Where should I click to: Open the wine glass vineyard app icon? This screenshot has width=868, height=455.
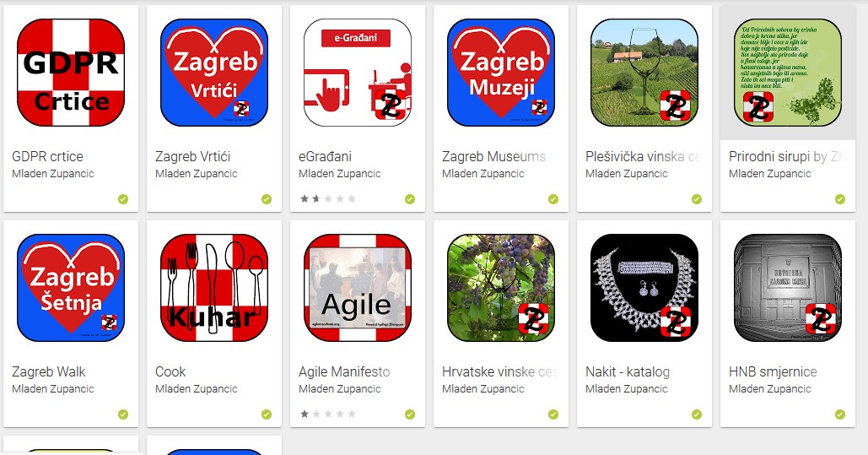point(644,73)
